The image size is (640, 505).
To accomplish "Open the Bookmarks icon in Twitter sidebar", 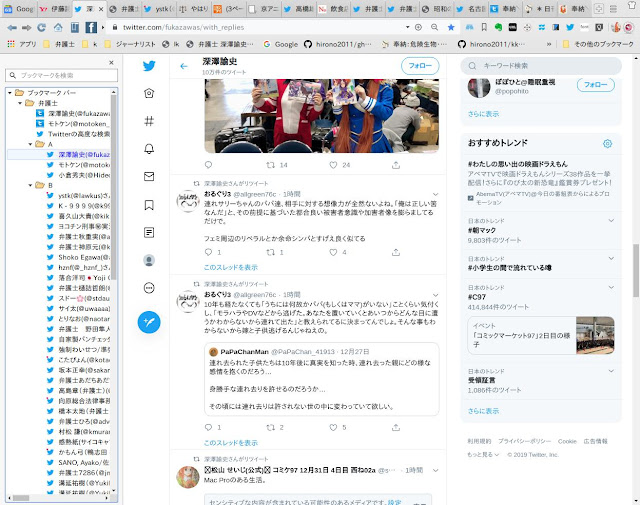I will [149, 205].
